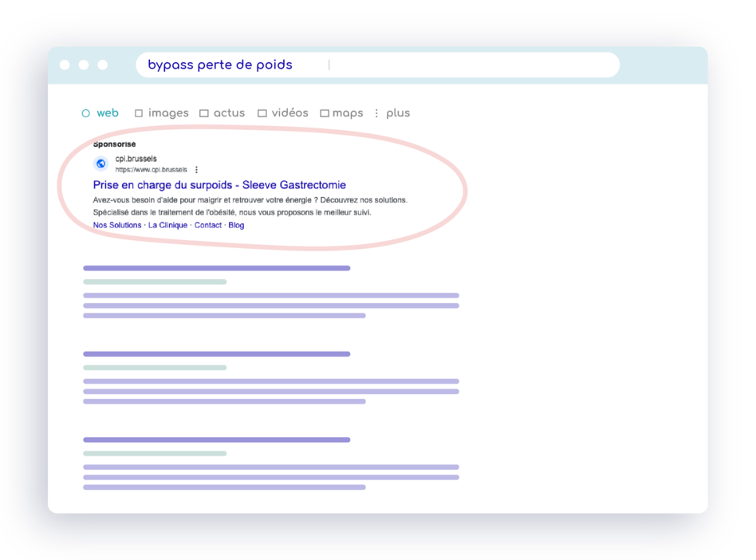The image size is (756, 560).
Task: Click the cpi.brussels site name
Action: pyautogui.click(x=136, y=159)
